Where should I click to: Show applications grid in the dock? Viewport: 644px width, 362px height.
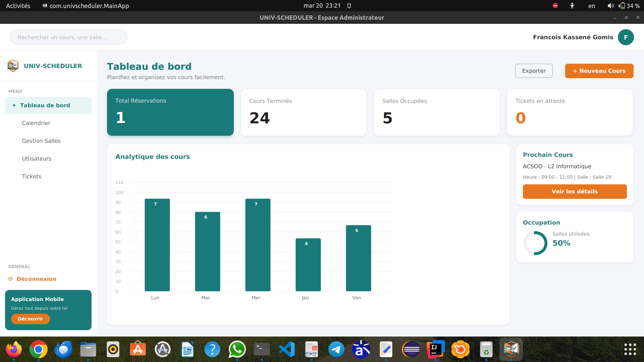coord(630,349)
